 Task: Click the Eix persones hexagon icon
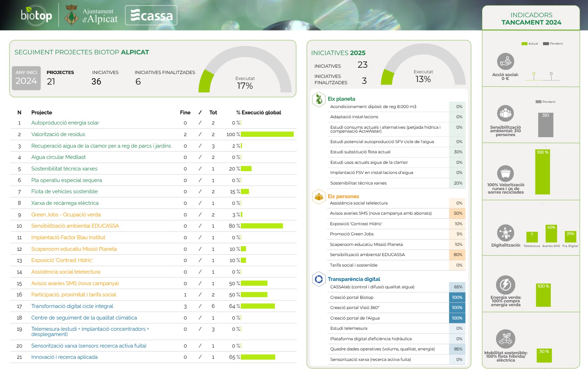(319, 197)
